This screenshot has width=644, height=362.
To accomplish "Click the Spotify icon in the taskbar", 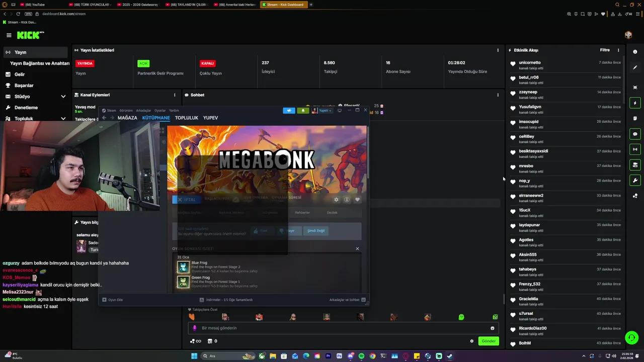I will tap(361, 356).
